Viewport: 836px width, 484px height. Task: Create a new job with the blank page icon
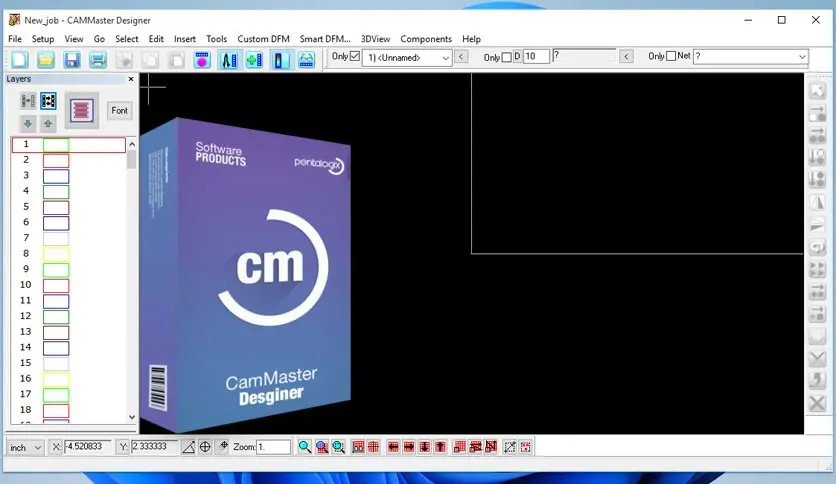(x=20, y=60)
